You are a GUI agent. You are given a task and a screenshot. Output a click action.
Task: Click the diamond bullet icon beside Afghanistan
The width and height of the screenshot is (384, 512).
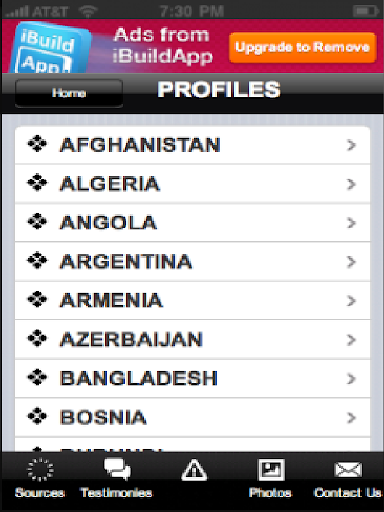point(37,144)
